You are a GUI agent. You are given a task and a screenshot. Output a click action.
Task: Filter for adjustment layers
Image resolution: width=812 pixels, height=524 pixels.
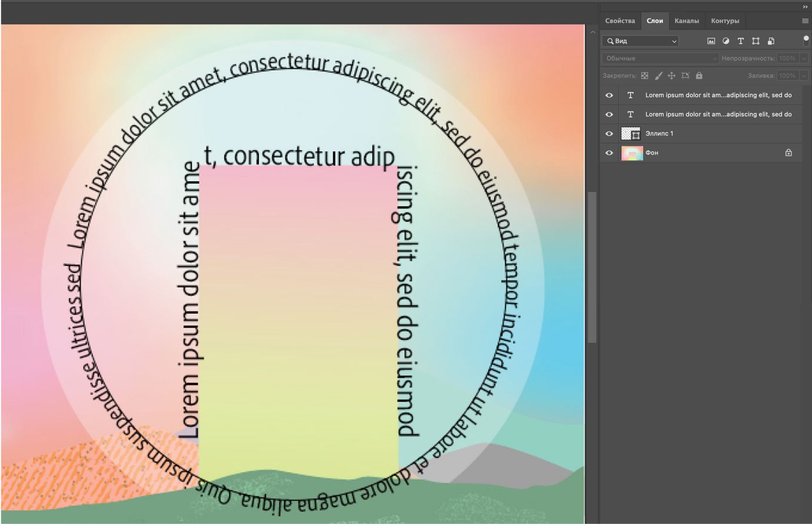pyautogui.click(x=726, y=41)
